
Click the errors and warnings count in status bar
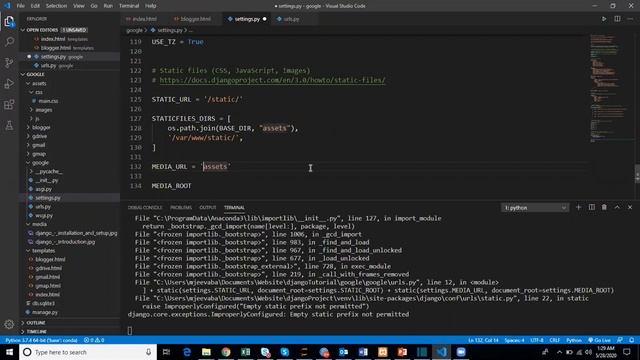click(94, 340)
